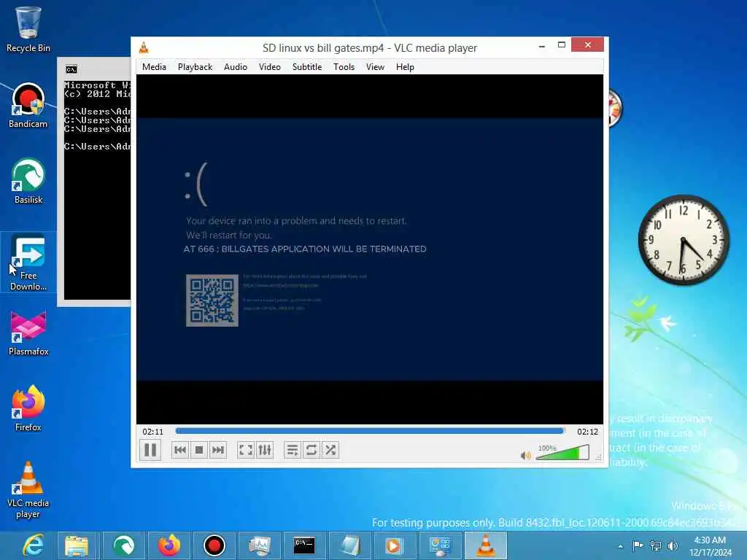Show hidden system tray icons
Image resolution: width=747 pixels, height=560 pixels.
tap(620, 546)
